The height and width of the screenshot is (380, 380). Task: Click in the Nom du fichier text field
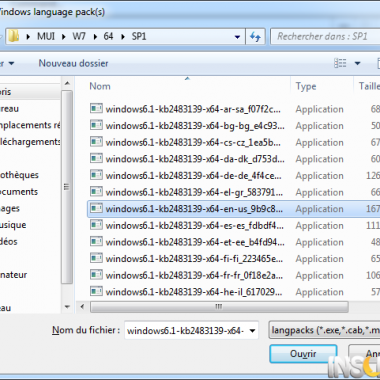click(186, 331)
